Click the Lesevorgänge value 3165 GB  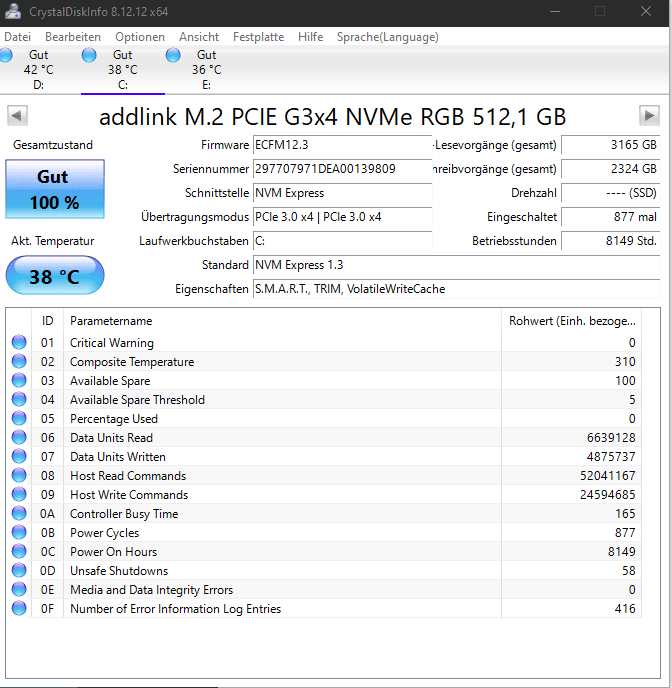pyautogui.click(x=611, y=145)
